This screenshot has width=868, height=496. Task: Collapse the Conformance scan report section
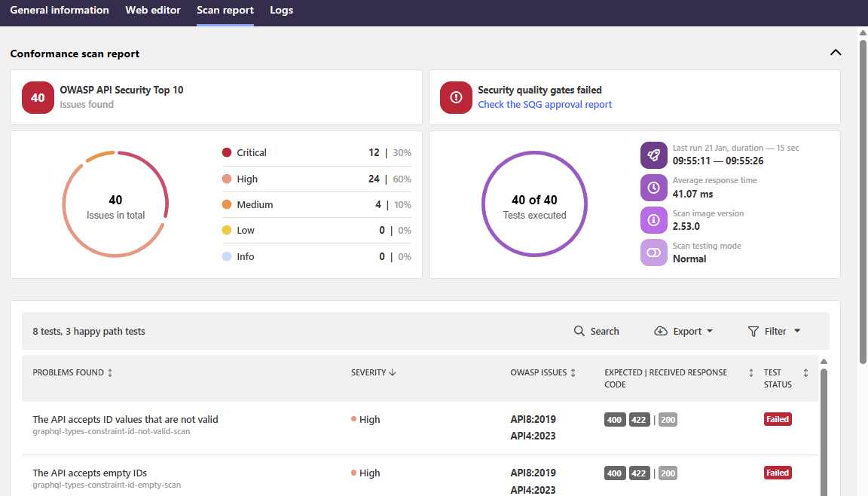tap(835, 53)
